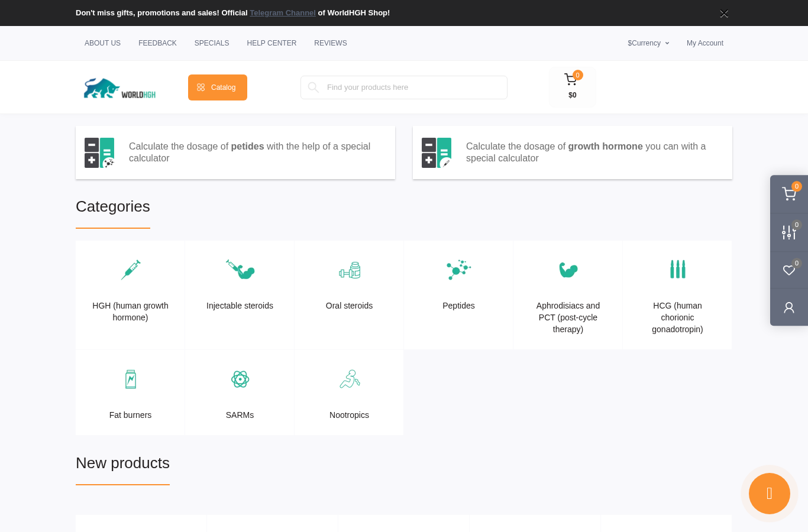Open the sidebar shopping cart icon
Viewport: 808px width, 532px height.
click(789, 194)
